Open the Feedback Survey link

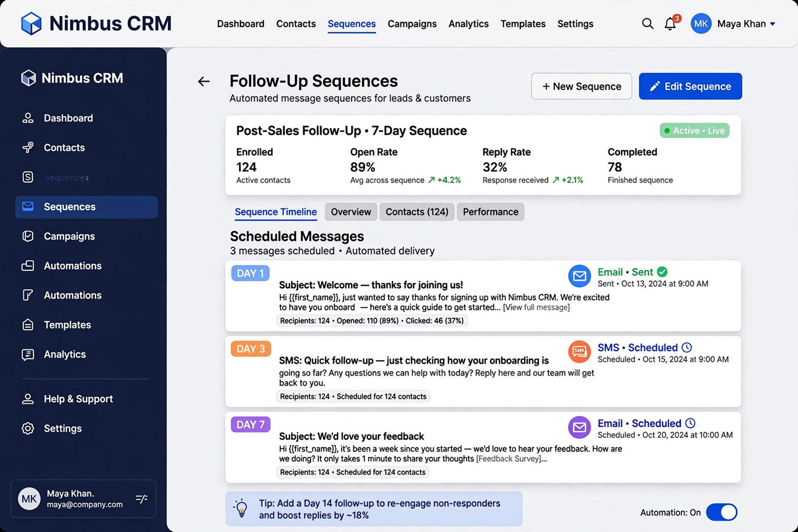click(508, 459)
